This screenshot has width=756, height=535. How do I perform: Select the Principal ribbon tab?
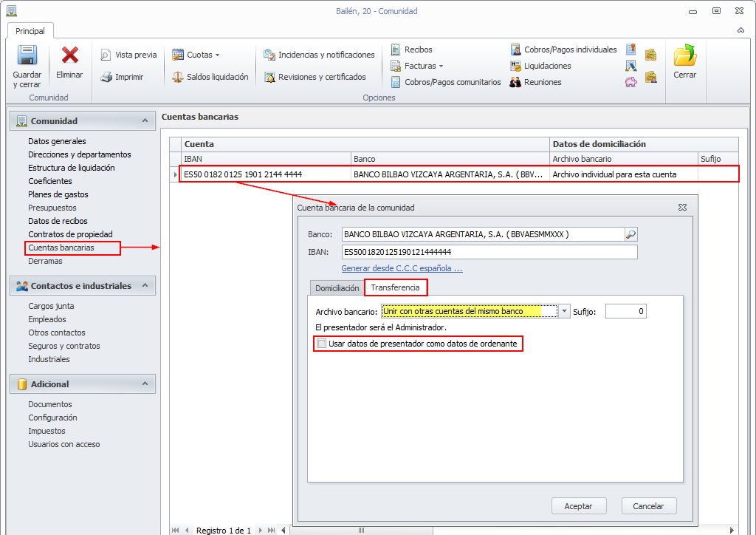pos(30,31)
